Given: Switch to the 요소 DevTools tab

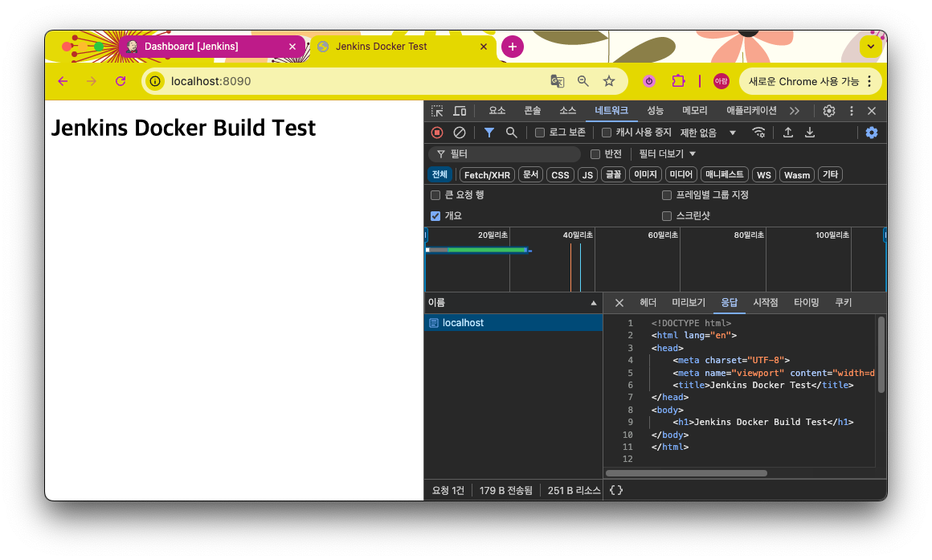Looking at the screenshot, I should [497, 111].
